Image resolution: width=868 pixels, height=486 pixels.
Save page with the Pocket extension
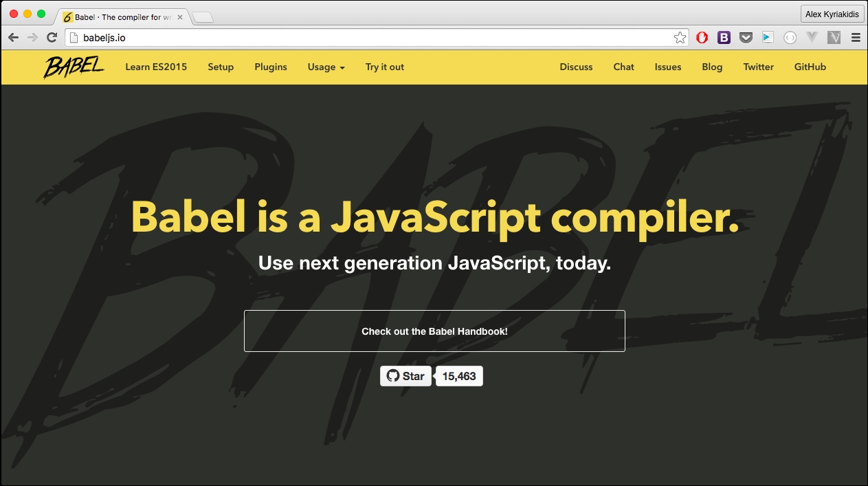pos(746,38)
